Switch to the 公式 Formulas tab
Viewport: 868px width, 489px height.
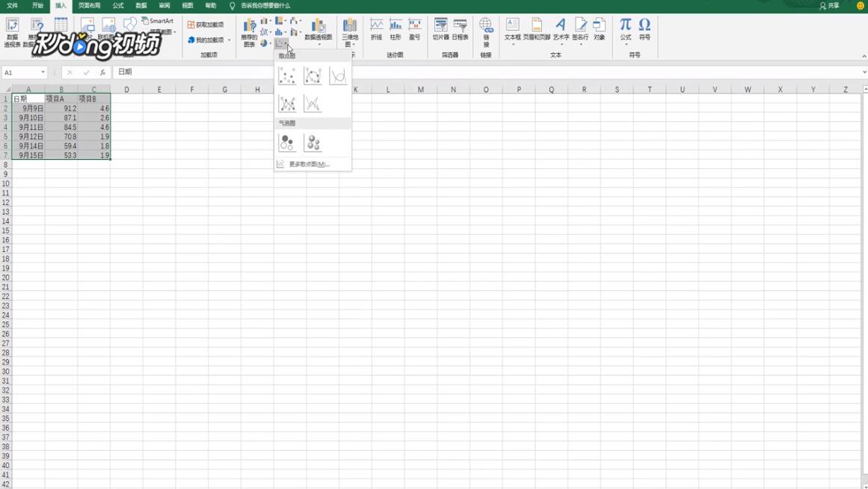click(x=118, y=5)
